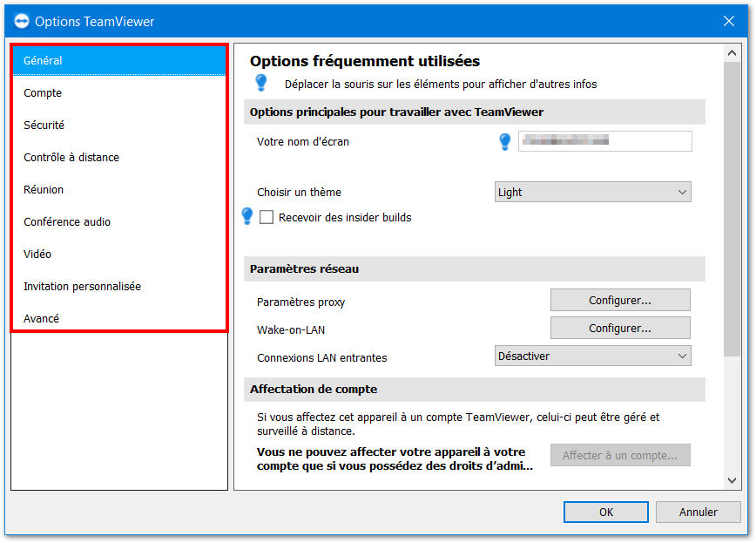Open the Compte settings category

pos(119,92)
